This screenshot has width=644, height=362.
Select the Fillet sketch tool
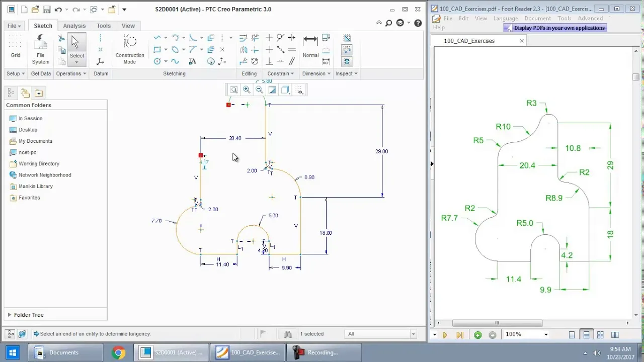click(192, 38)
